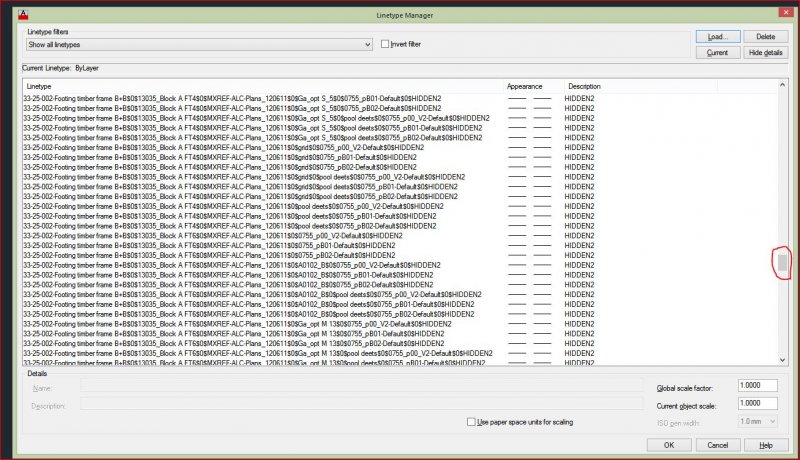Sort by the Description column header
This screenshot has width=800, height=460.
pyautogui.click(x=641, y=86)
